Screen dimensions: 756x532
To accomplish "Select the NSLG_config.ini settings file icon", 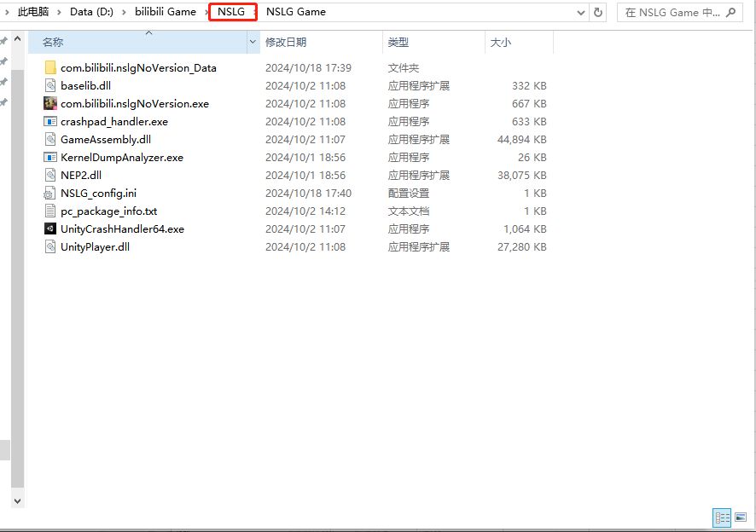I will [x=49, y=194].
